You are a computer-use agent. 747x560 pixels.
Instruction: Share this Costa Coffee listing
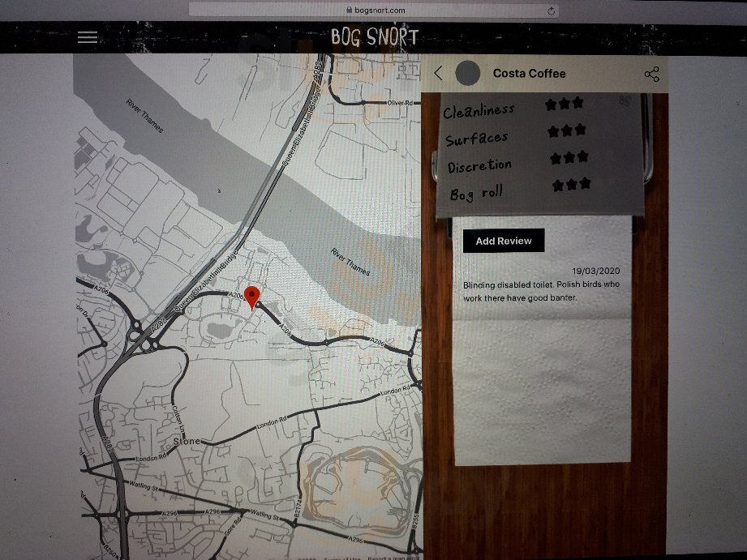[x=652, y=74]
